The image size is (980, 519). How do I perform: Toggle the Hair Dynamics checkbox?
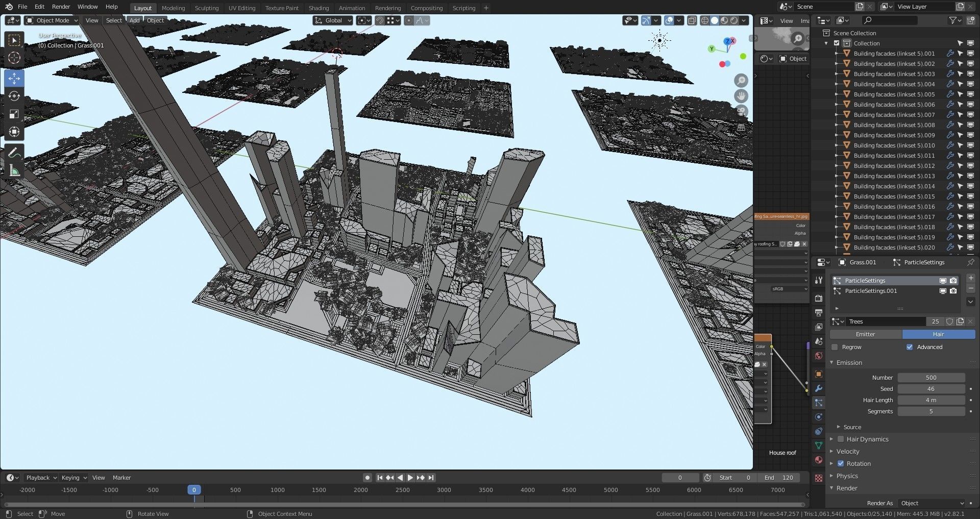841,439
